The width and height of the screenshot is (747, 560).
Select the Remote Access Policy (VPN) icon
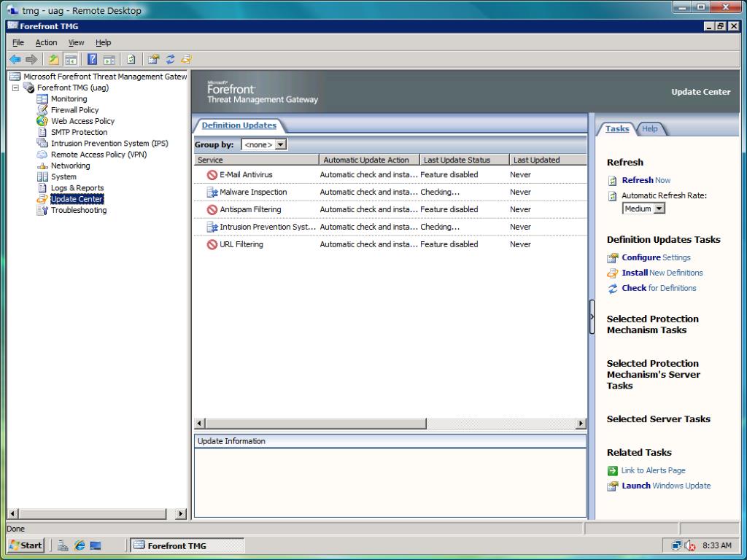tap(42, 155)
